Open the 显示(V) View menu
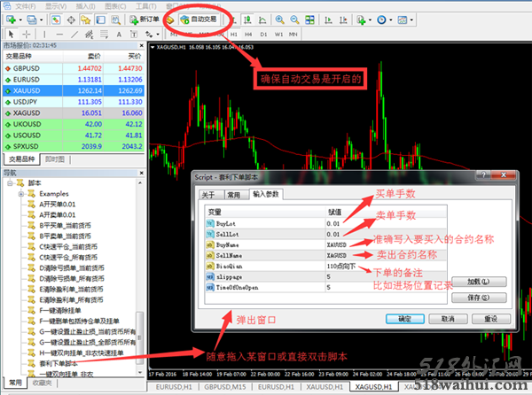This screenshot has width=532, height=395. tap(56, 6)
